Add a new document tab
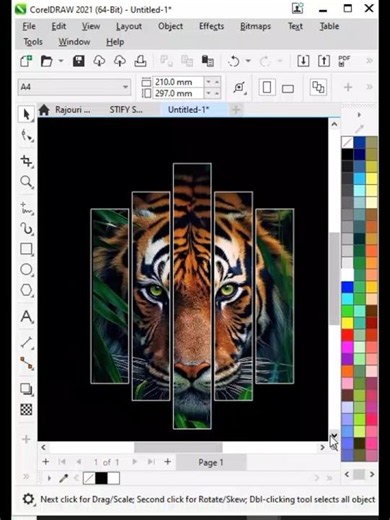 (236, 110)
